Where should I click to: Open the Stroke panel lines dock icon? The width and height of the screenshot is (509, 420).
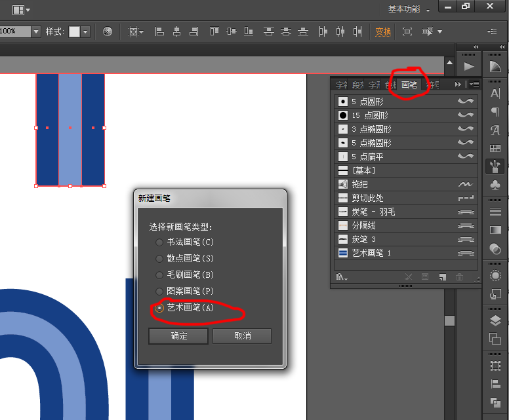point(495,212)
